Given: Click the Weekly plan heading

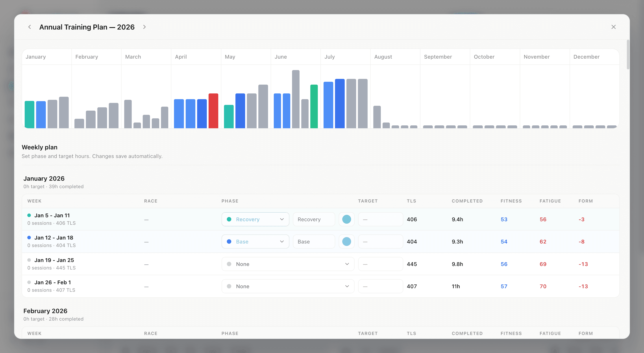Looking at the screenshot, I should [x=39, y=147].
